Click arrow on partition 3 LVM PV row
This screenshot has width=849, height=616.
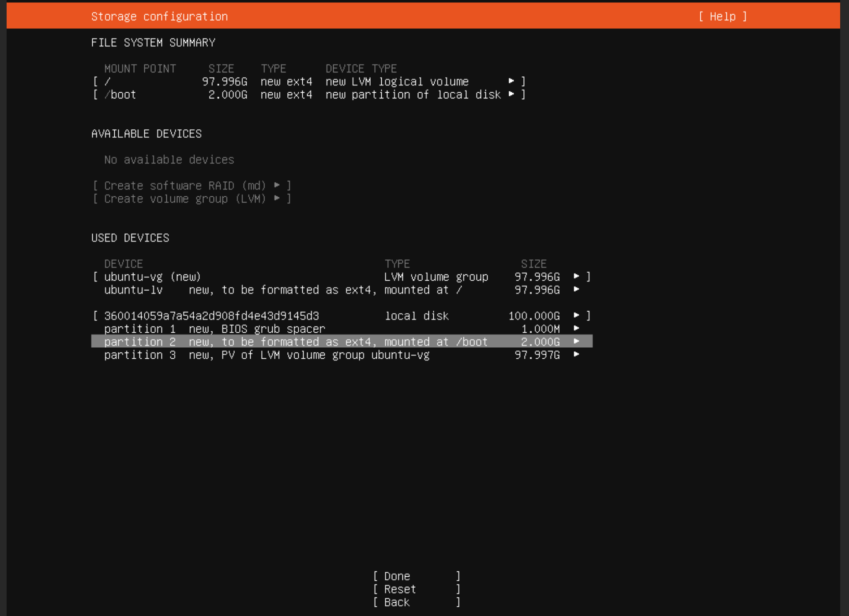pos(576,355)
